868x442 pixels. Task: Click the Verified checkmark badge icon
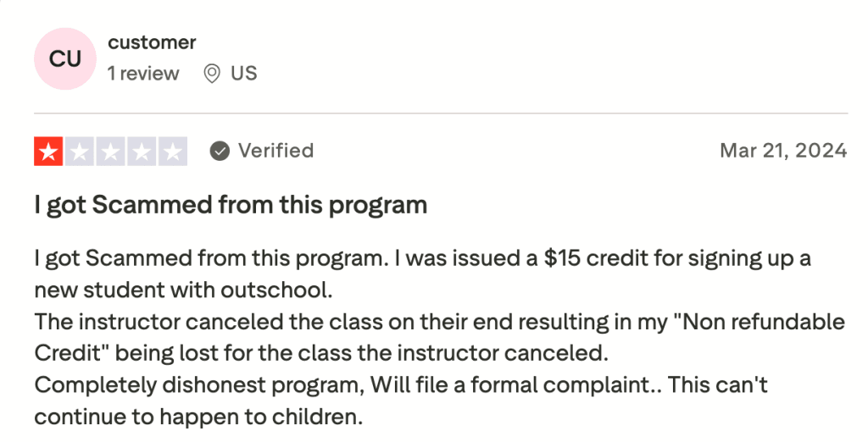(x=220, y=152)
